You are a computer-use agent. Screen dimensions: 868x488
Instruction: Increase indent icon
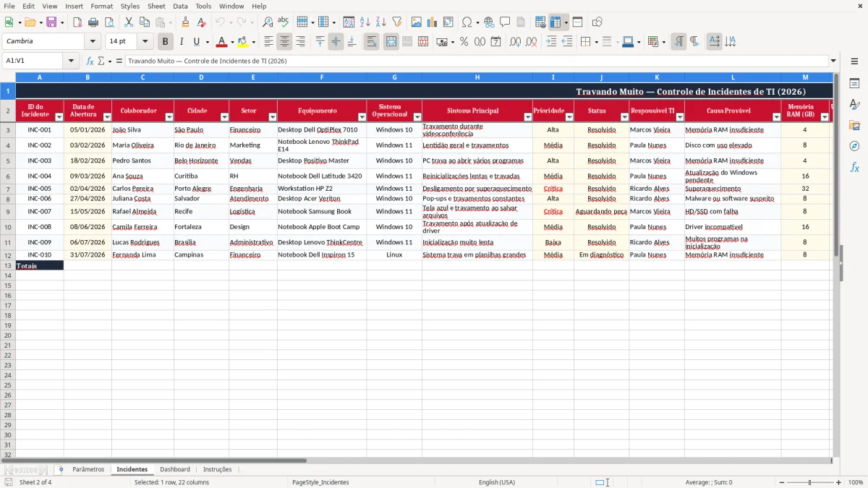point(551,42)
